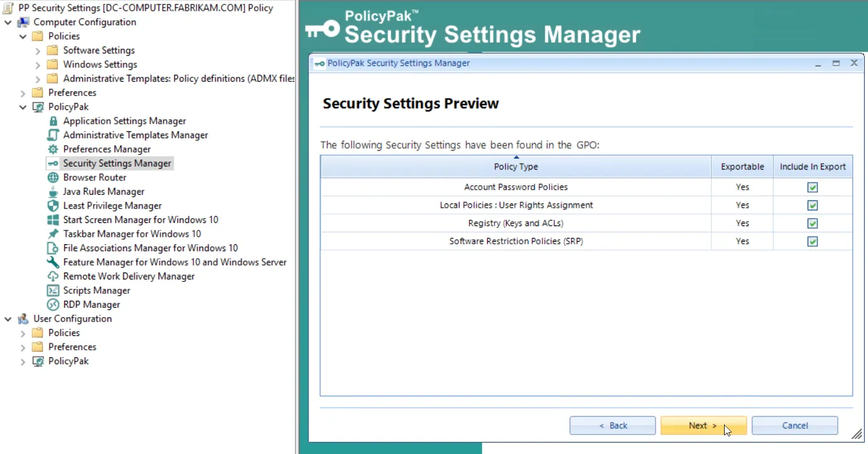
Task: Select Remote Work Delivery Manager in the tree
Action: [129, 276]
